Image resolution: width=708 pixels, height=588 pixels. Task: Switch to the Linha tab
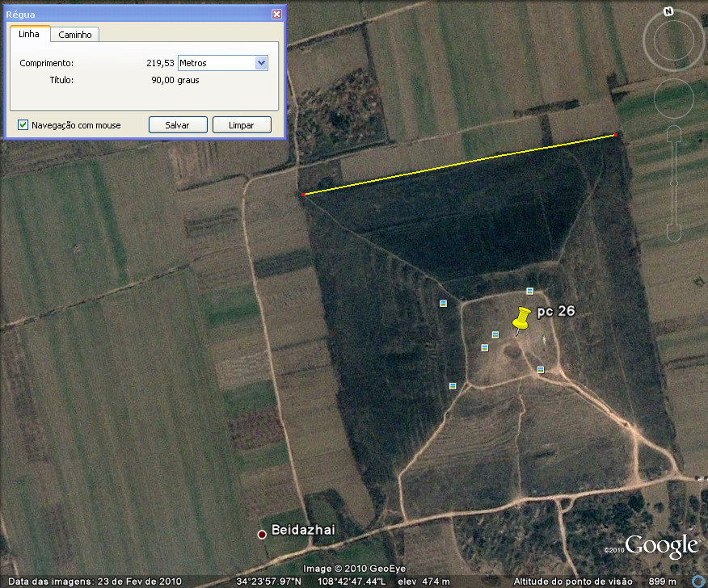[x=29, y=35]
